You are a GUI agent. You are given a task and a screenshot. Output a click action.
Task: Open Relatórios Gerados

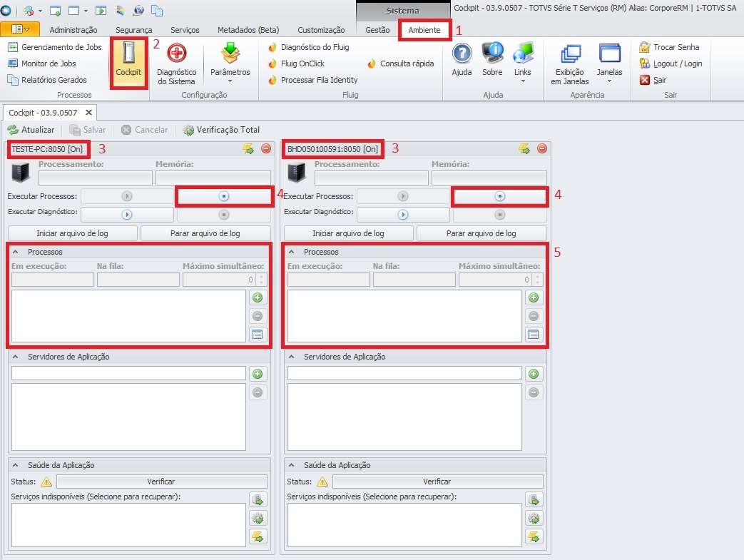tap(48, 80)
